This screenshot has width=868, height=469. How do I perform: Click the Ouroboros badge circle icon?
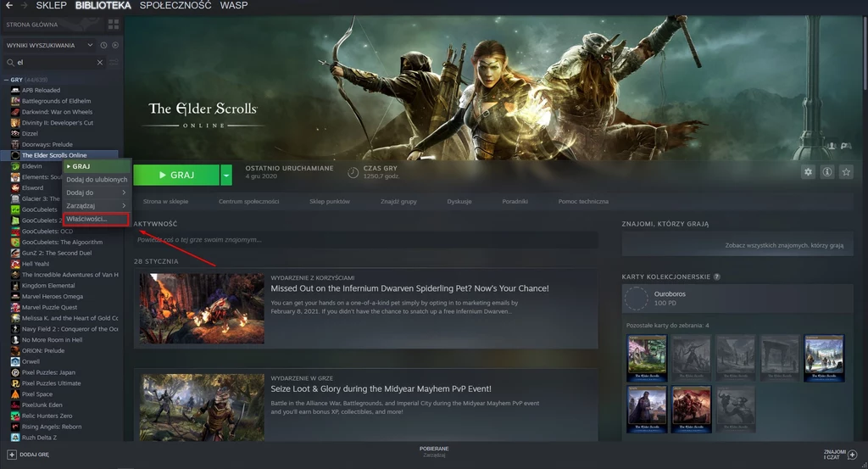pyautogui.click(x=636, y=298)
